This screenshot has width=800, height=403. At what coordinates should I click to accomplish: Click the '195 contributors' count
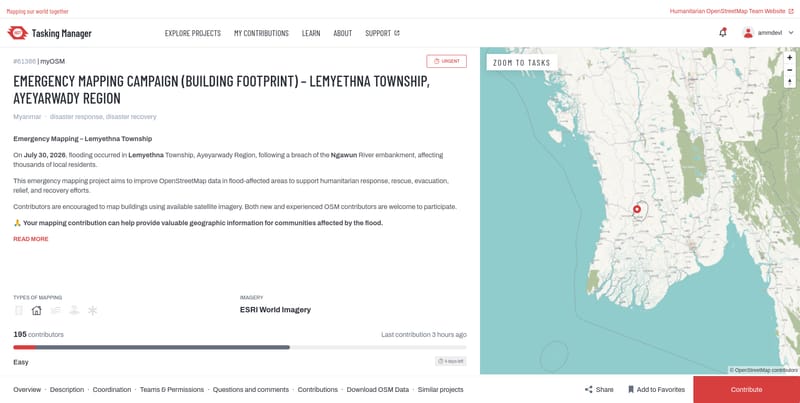coord(38,335)
